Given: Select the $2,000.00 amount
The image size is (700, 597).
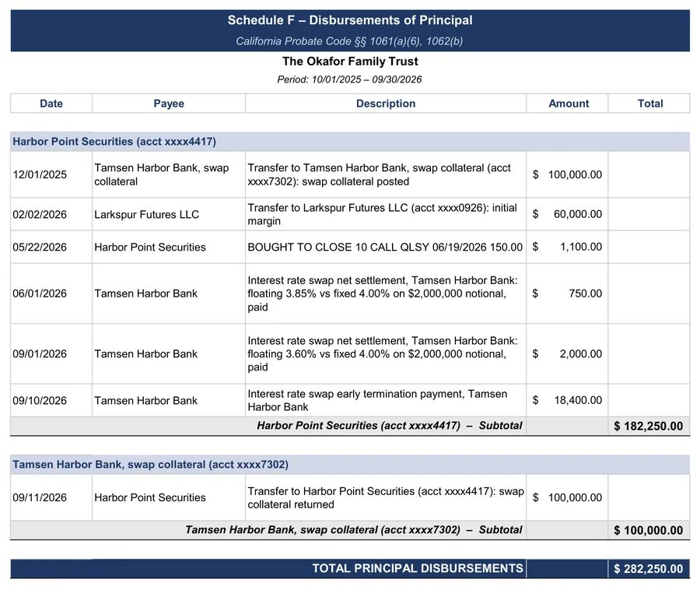Looking at the screenshot, I should coord(568,354).
